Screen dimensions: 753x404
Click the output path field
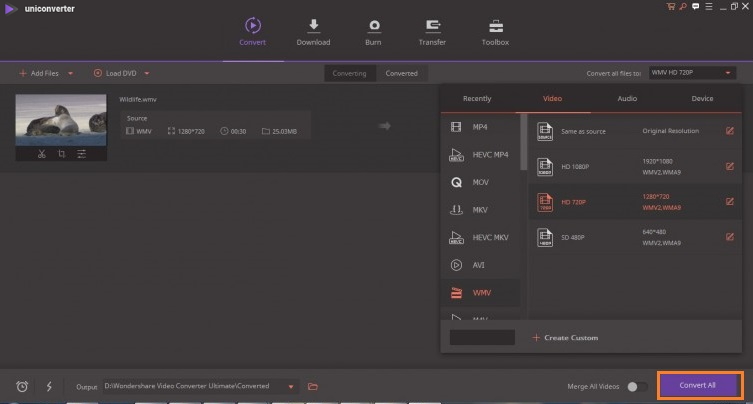200,386
